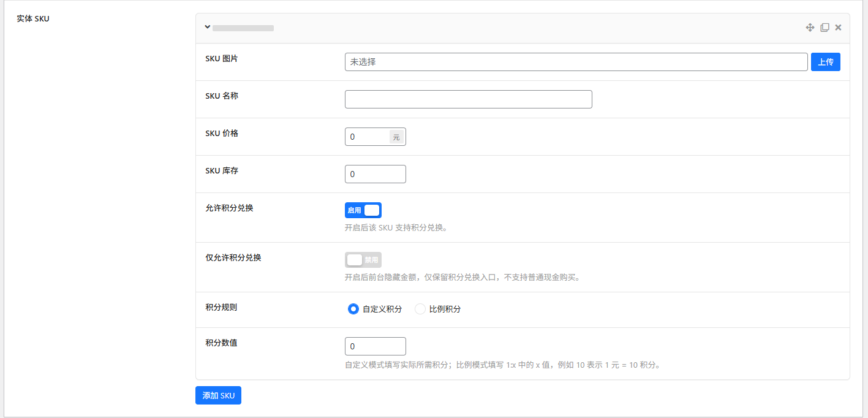Screen dimensions: 868x418
Task: Click the 积分规则 row label
Action: (221, 307)
